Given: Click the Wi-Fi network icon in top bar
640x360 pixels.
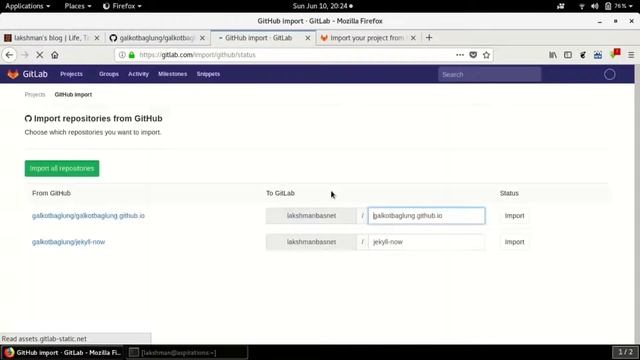Looking at the screenshot, I should point(582,6).
